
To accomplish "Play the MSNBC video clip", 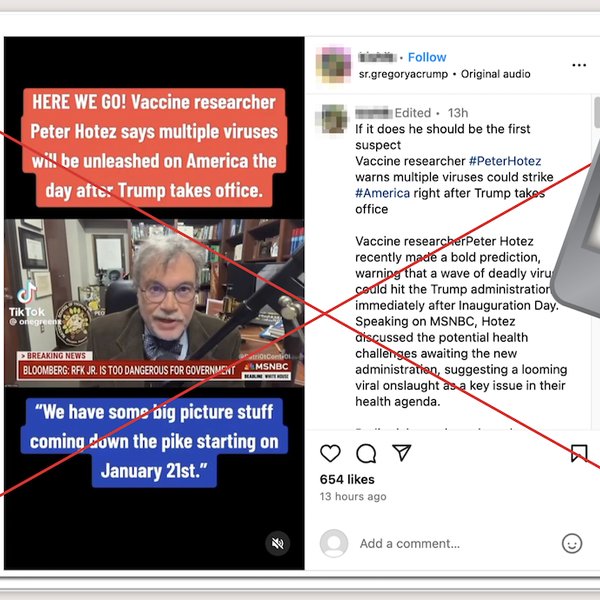I will coord(154,303).
